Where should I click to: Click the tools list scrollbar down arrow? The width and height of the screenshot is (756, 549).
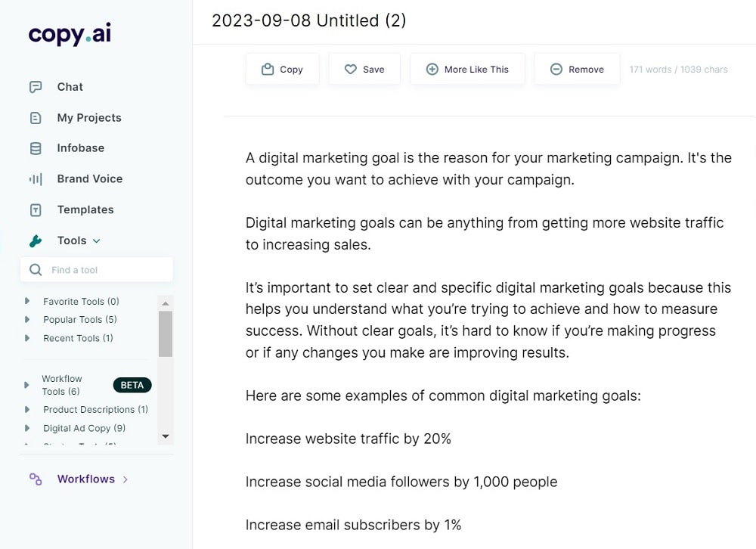[166, 436]
